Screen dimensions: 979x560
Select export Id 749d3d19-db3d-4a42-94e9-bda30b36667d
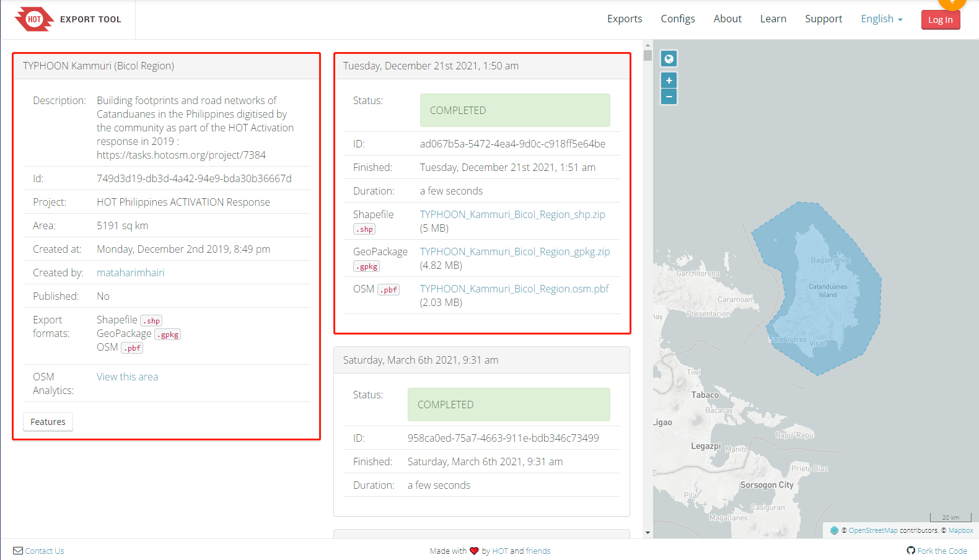[x=194, y=178]
